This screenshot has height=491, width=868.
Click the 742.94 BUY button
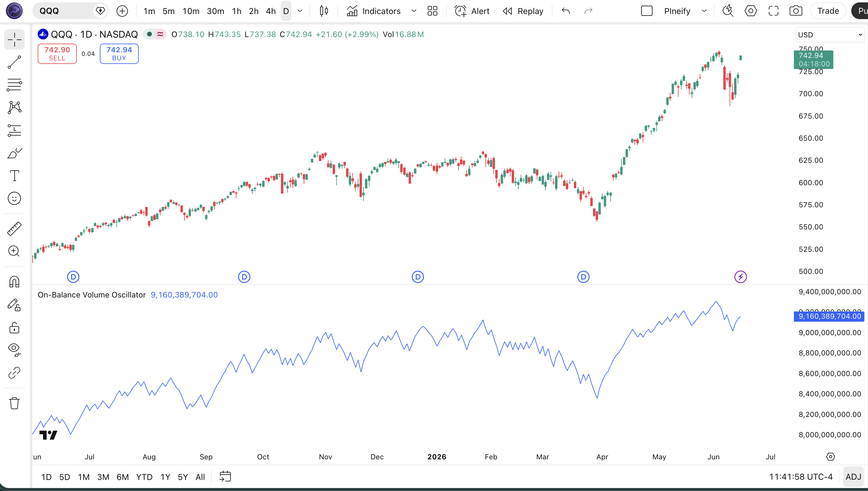[119, 54]
